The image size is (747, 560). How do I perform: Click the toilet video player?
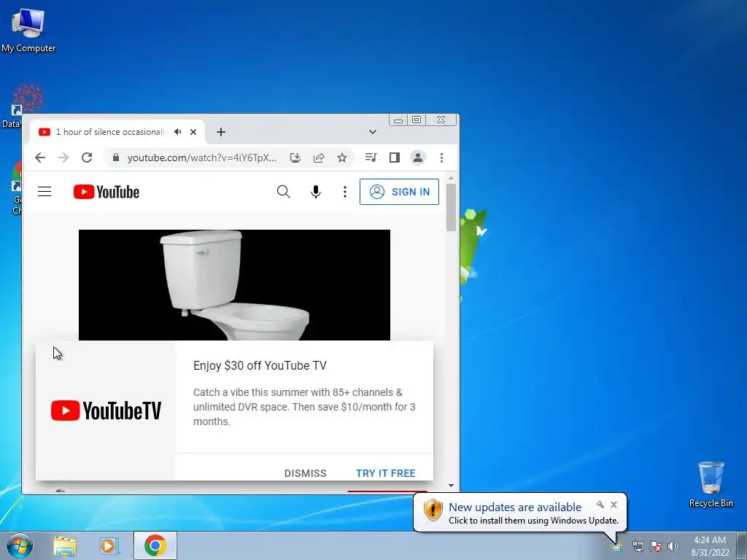tap(234, 285)
